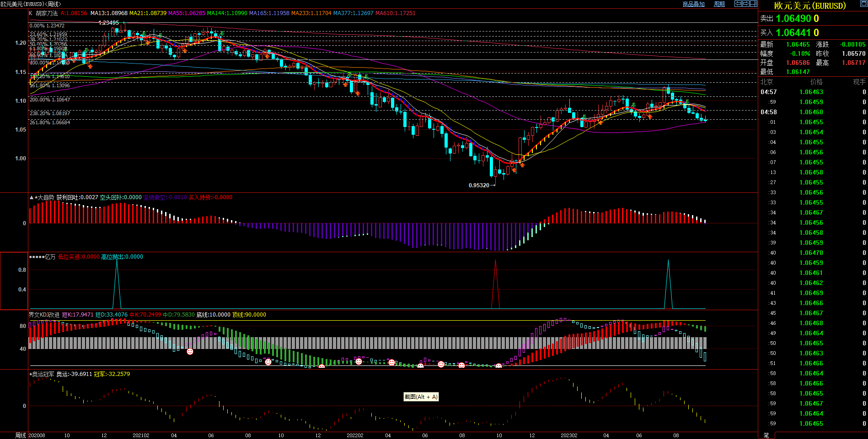Collapse the 大趋势 indicator triangle
The image size is (868, 439).
pyautogui.click(x=31, y=198)
